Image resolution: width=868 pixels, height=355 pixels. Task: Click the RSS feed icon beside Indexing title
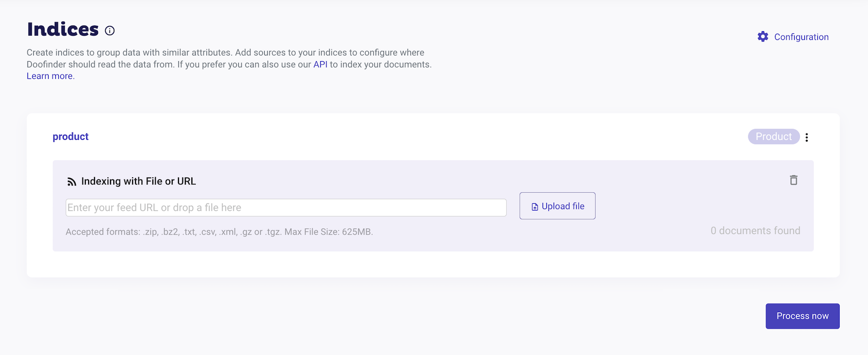point(72,182)
